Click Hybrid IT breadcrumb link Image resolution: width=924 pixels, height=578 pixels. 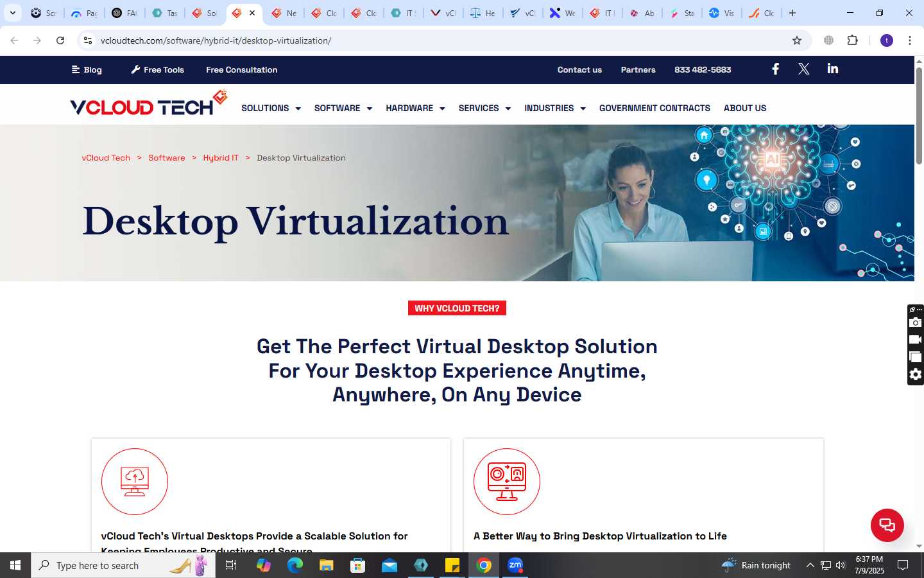tap(221, 157)
